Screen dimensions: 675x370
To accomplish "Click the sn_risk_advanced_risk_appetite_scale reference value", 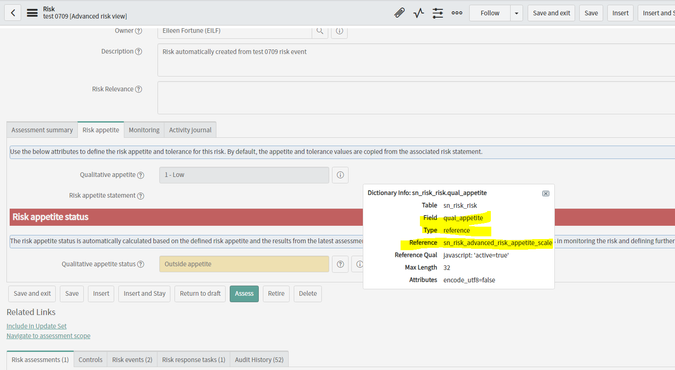I will point(498,243).
